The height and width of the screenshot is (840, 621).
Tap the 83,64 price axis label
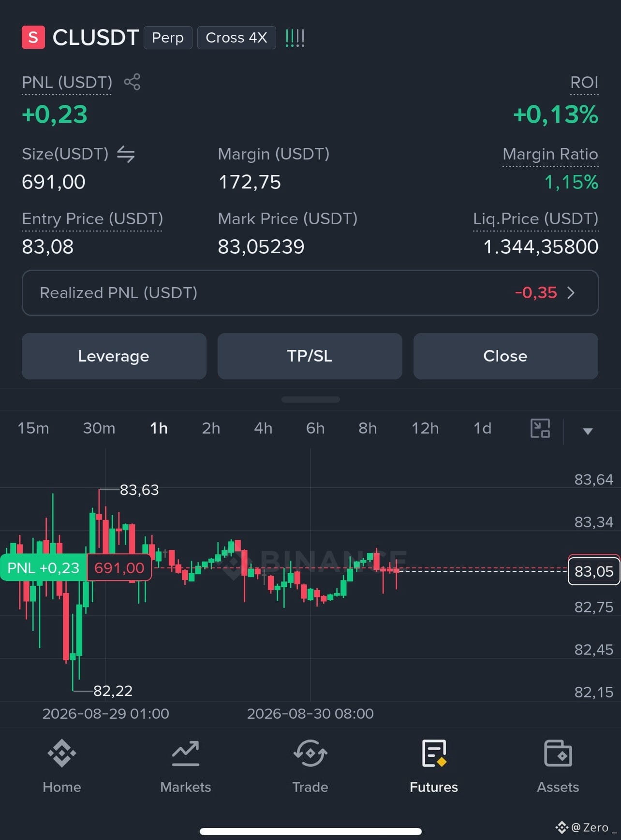pos(594,479)
